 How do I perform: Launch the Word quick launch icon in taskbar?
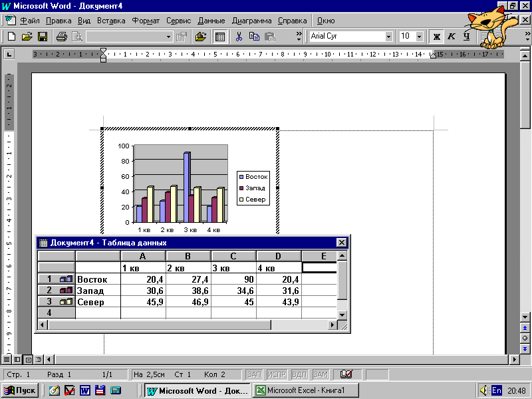(x=85, y=390)
